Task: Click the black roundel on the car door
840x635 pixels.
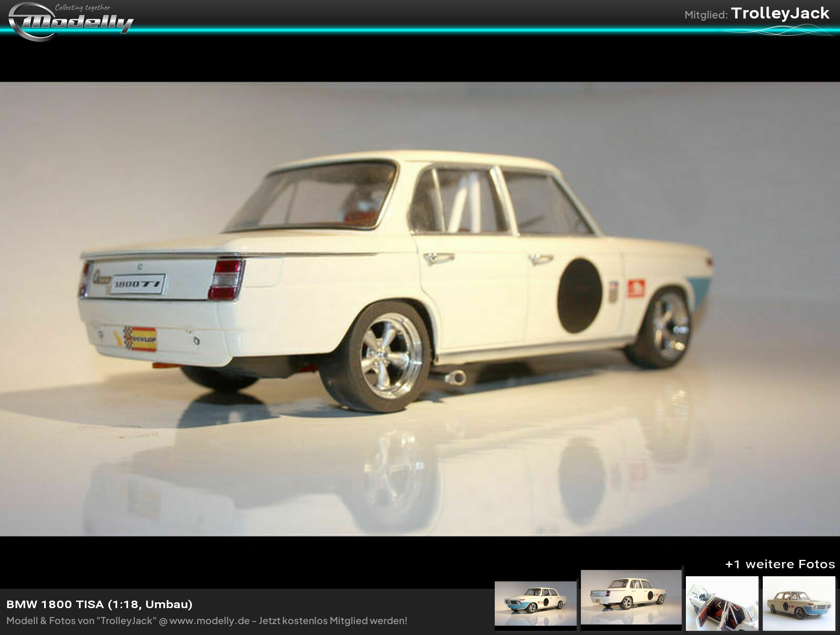Action: point(580,296)
